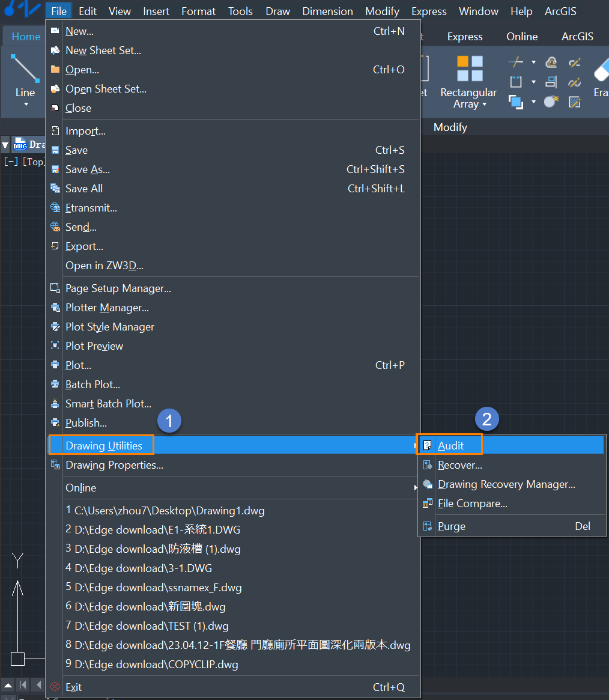Viewport: 609px width, 700px height.
Task: Choose Import... from File menu
Action: tap(234, 131)
